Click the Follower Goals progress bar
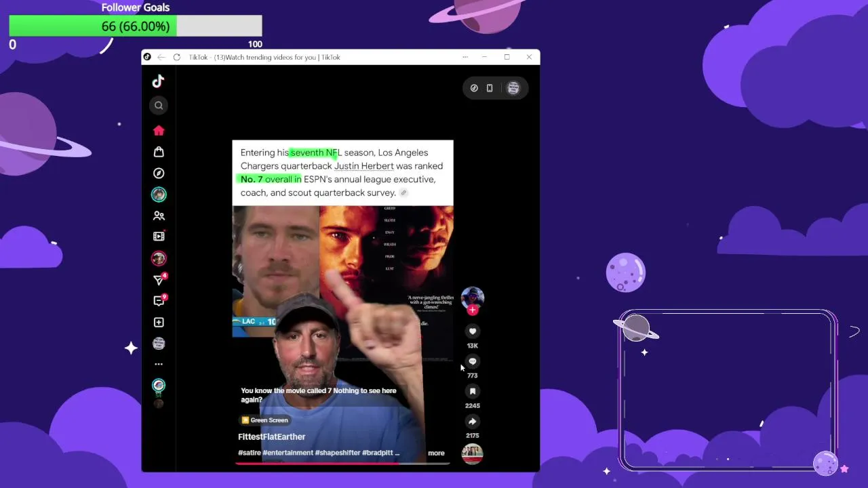Viewport: 868px width, 488px height. (136, 26)
